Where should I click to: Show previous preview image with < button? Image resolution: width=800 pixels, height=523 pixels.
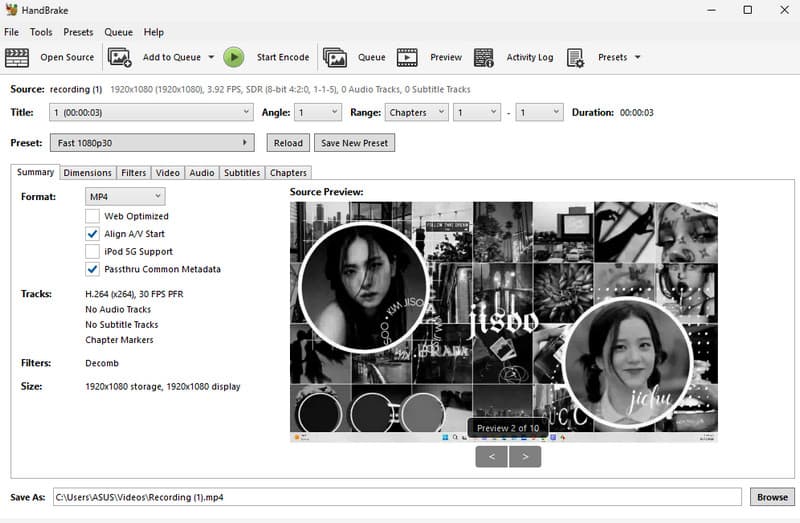[x=491, y=457]
